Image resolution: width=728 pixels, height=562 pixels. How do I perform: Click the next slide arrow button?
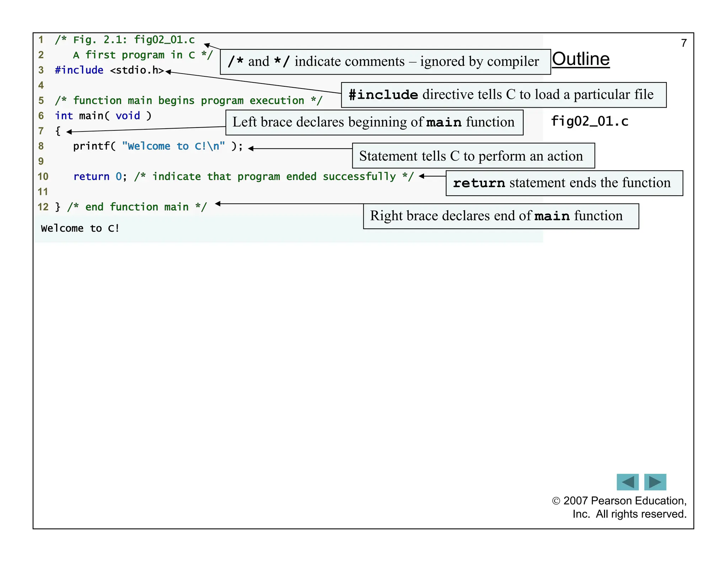[655, 482]
